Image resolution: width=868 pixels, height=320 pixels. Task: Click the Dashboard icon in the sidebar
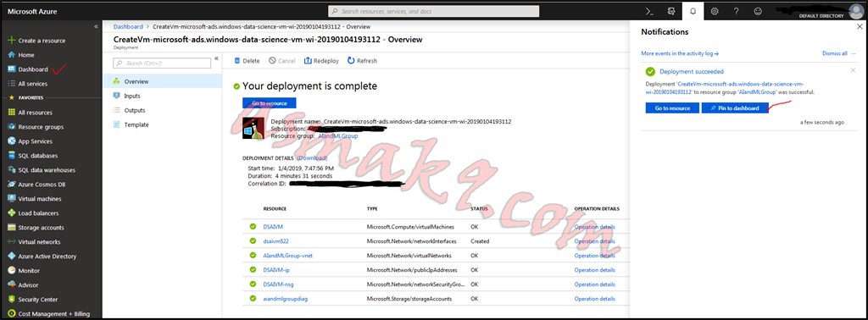(11, 69)
